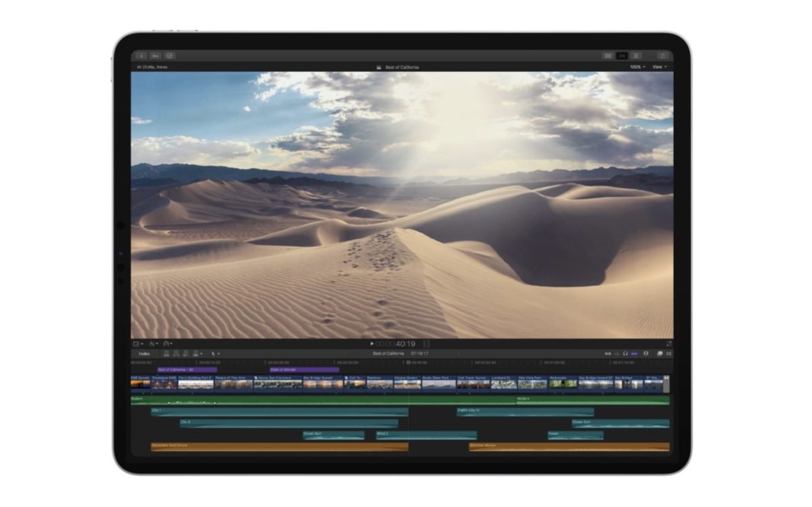
Task: Open the select arrow tool dropdown
Action: point(216,353)
